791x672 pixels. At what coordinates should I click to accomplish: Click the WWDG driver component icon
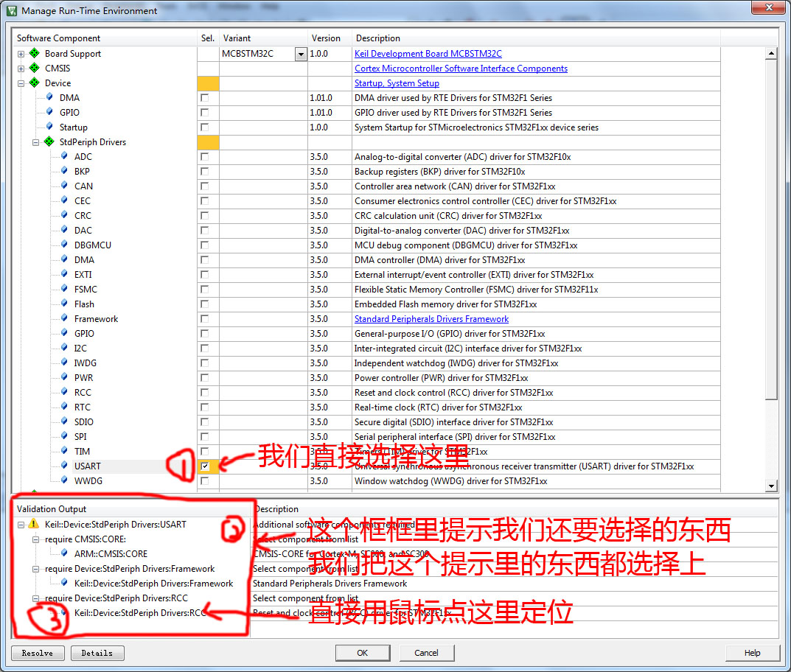[x=64, y=480]
